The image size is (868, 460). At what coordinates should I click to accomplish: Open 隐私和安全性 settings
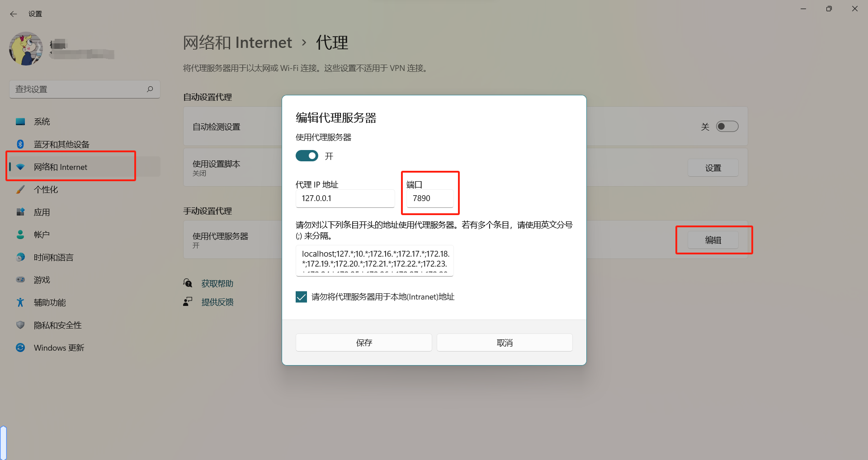pyautogui.click(x=57, y=324)
